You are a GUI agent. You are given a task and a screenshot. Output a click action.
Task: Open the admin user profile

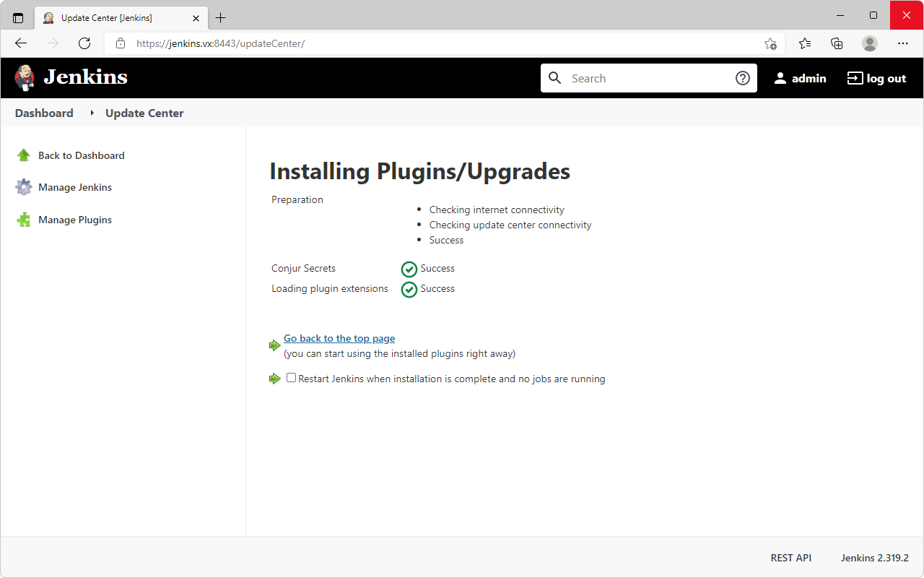800,78
